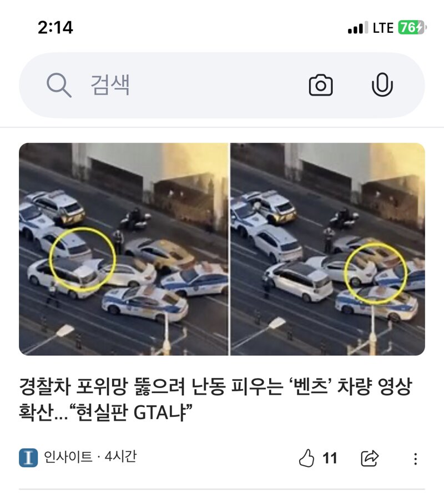Like the article with thumbs-up icon
Screen dimensions: 444x504
[306, 458]
